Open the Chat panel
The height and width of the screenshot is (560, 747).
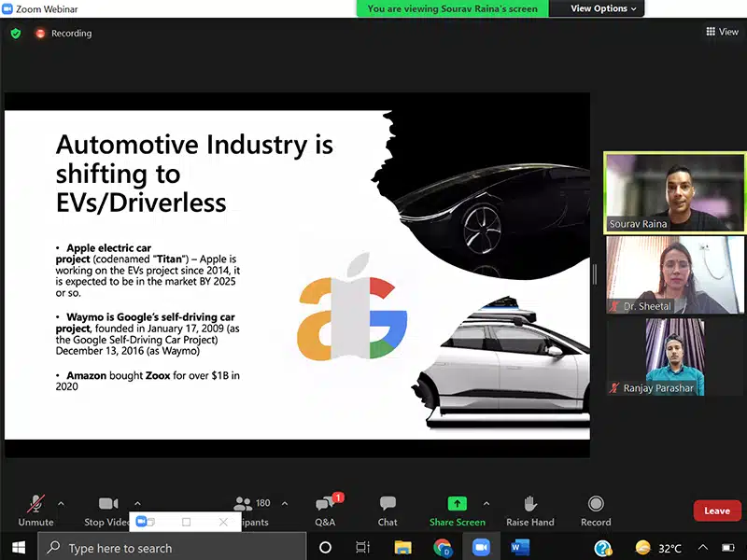[388, 505]
